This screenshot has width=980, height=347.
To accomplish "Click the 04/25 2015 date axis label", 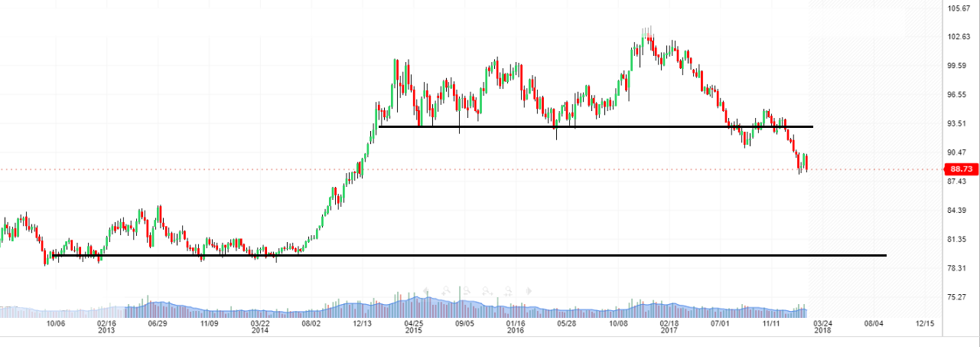I will pyautogui.click(x=414, y=327).
